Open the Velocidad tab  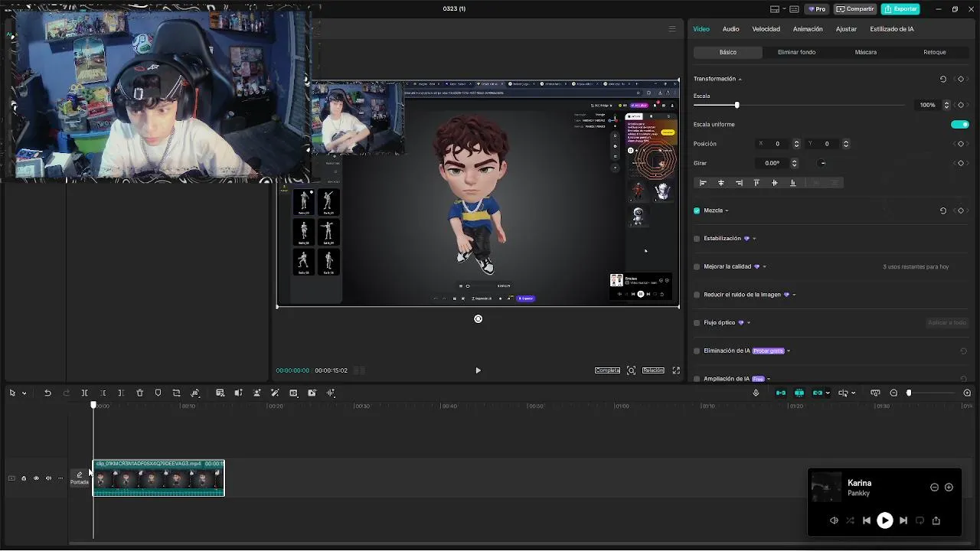pos(766,29)
